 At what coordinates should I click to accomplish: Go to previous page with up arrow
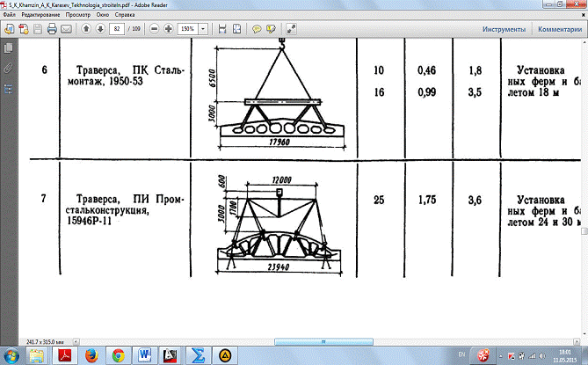click(x=87, y=29)
